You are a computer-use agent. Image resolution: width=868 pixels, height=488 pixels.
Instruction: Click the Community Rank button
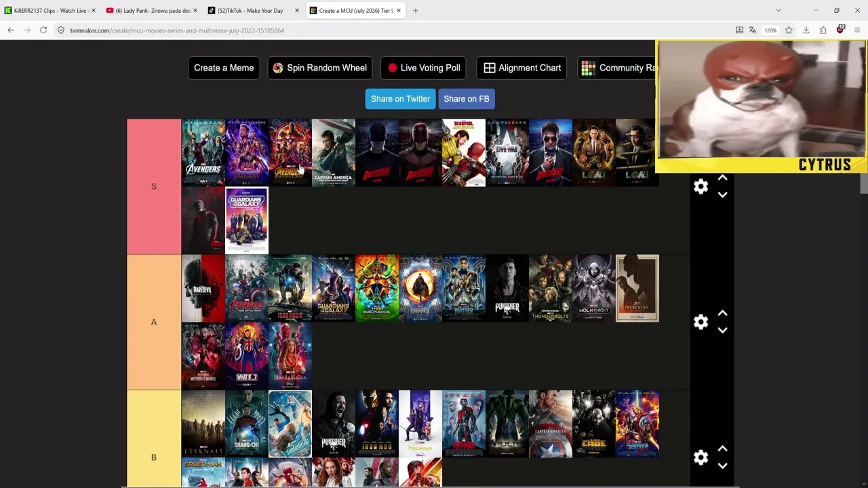pos(617,68)
